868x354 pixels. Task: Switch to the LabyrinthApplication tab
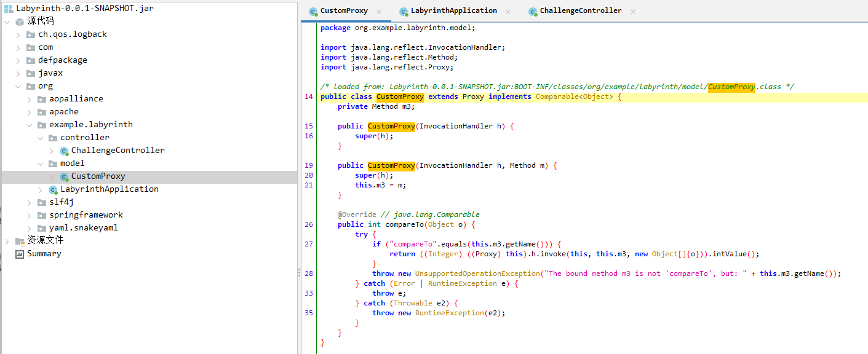pos(453,10)
